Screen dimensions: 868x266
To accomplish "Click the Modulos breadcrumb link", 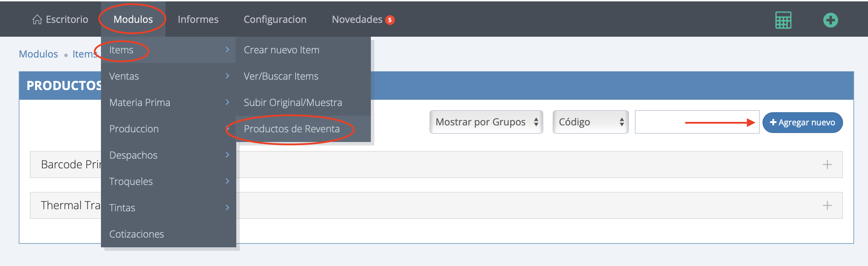I will (38, 54).
